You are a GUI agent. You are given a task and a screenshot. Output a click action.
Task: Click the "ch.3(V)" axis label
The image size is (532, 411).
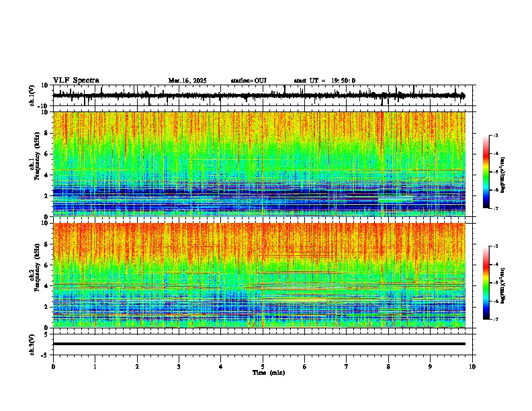point(32,345)
